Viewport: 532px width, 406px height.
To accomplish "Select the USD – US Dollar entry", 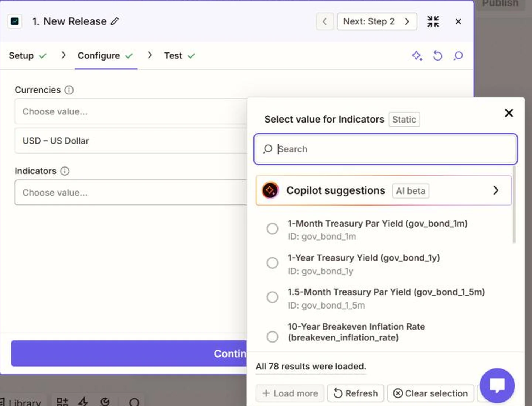I will click(131, 141).
